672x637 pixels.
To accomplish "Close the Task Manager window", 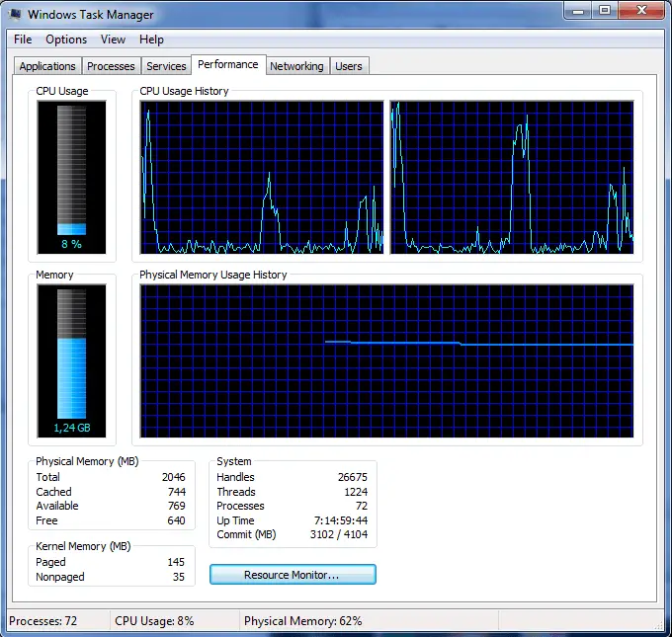I will pos(641,10).
